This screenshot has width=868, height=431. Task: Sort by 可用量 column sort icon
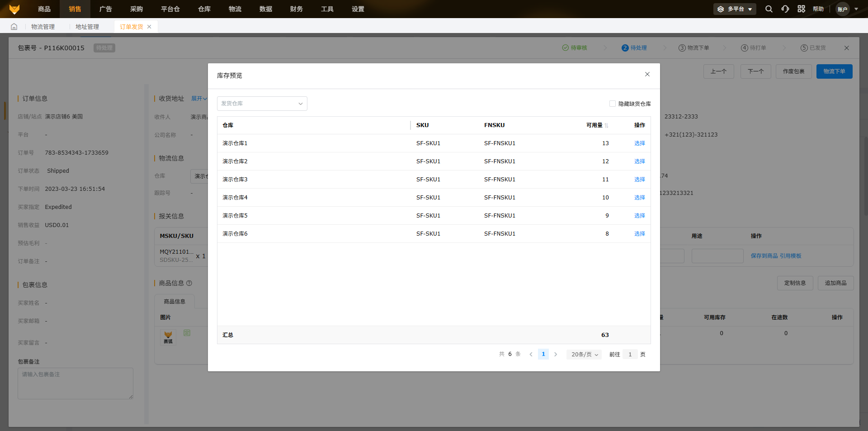[x=606, y=125]
